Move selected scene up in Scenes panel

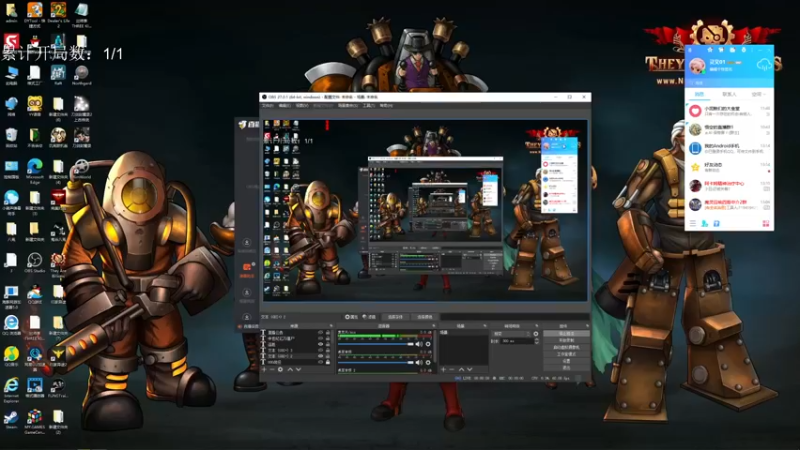pyautogui.click(x=461, y=369)
